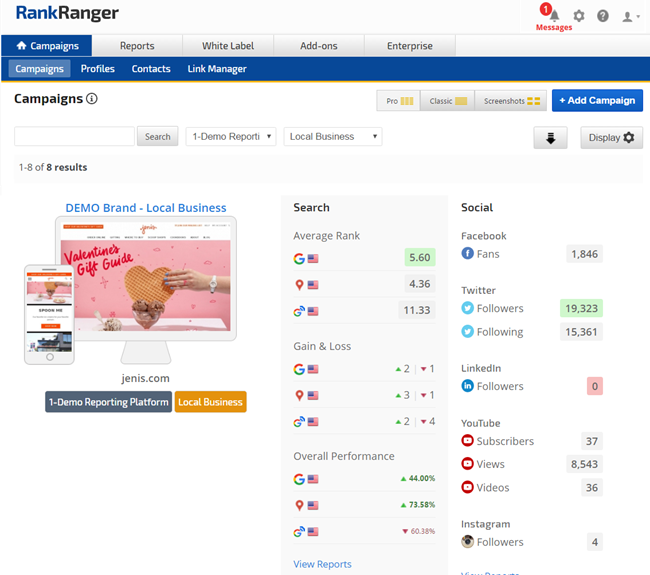
Task: Open the Campaigns main tab
Action: [x=47, y=46]
